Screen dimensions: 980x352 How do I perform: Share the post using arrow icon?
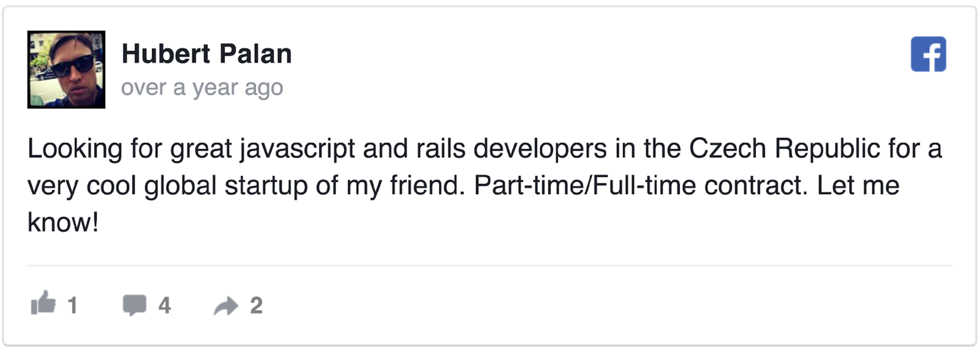(x=226, y=305)
